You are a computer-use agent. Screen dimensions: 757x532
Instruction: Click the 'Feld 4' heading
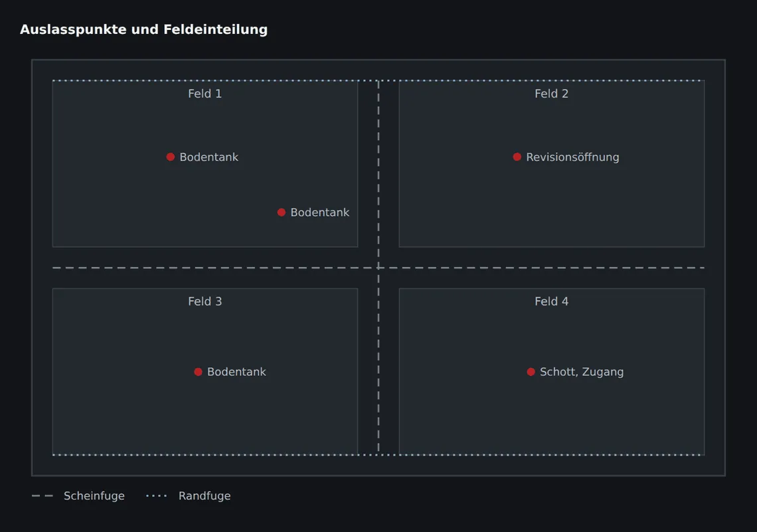551,302
